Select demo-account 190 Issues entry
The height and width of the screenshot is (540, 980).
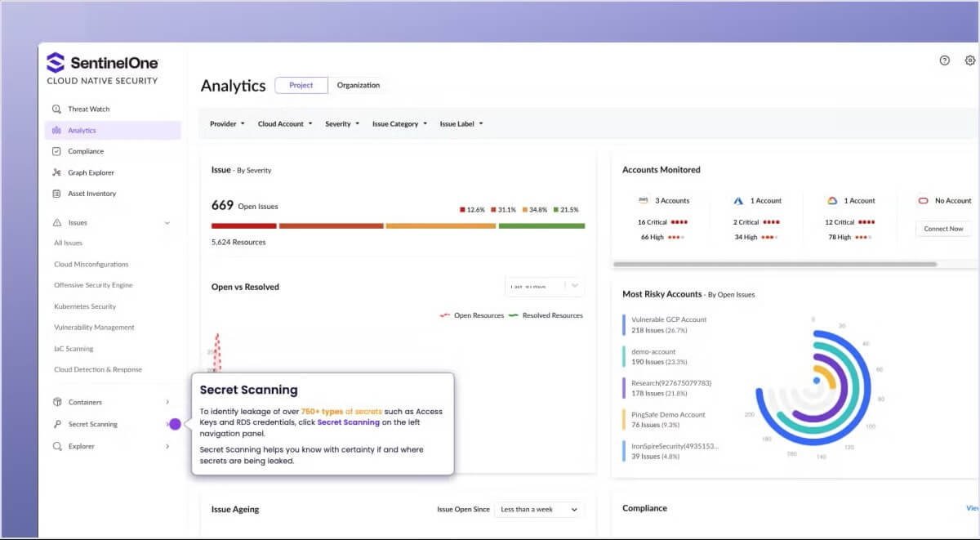pyautogui.click(x=659, y=356)
